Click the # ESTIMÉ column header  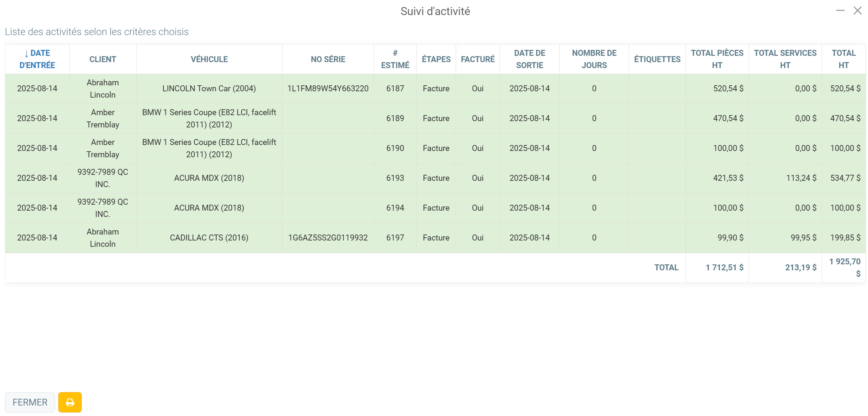point(395,59)
